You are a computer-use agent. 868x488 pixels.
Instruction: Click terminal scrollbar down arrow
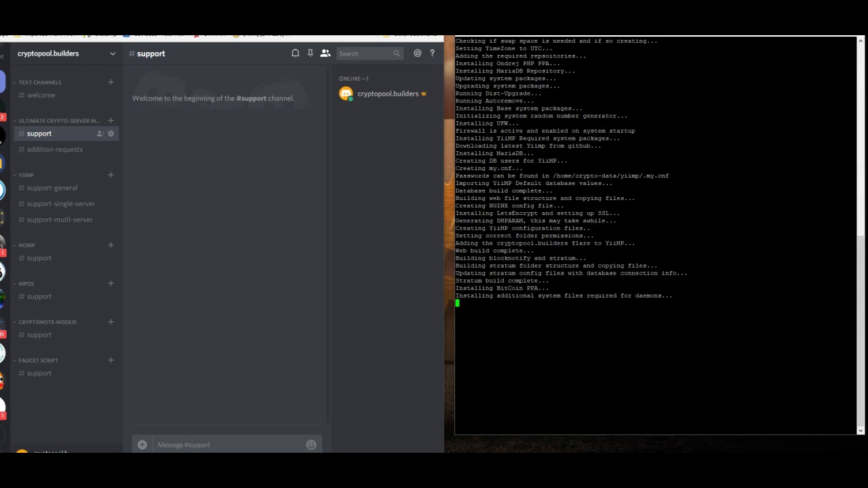click(861, 430)
